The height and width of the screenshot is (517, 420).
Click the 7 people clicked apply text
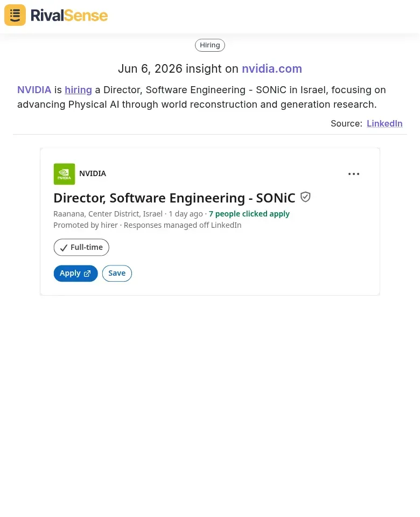point(249,214)
